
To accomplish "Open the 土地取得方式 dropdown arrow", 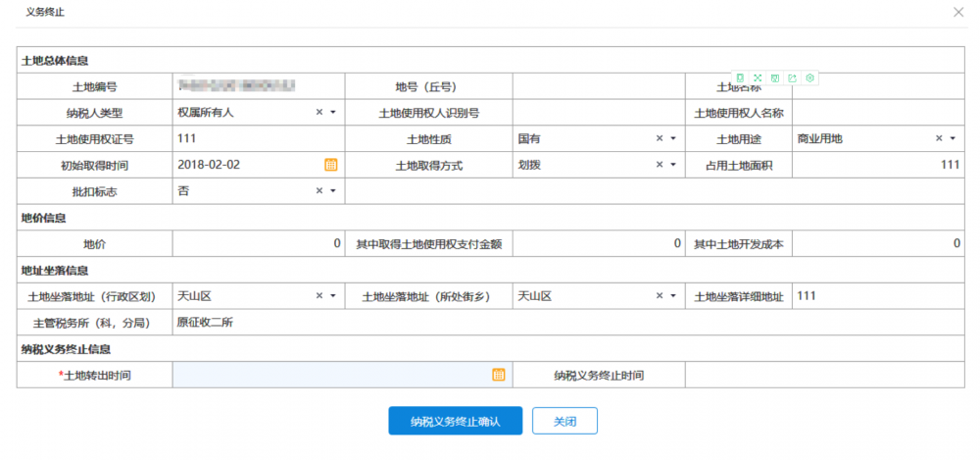I will pyautogui.click(x=673, y=166).
